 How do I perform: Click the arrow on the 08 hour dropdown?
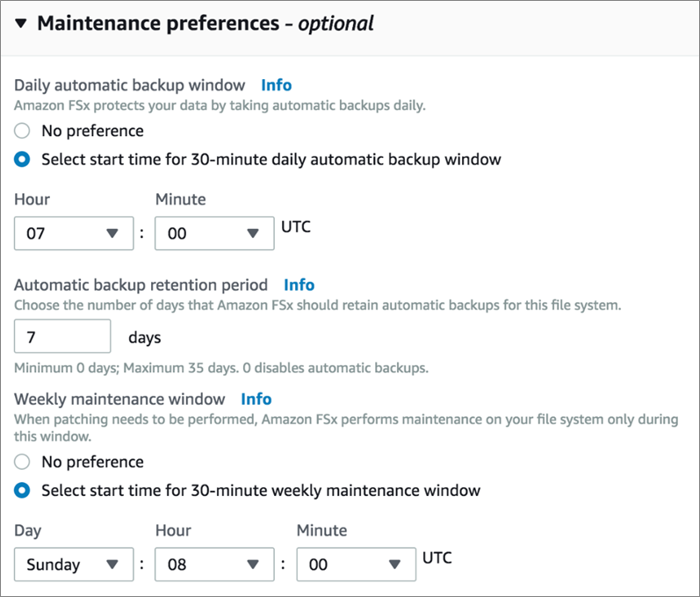[253, 565]
